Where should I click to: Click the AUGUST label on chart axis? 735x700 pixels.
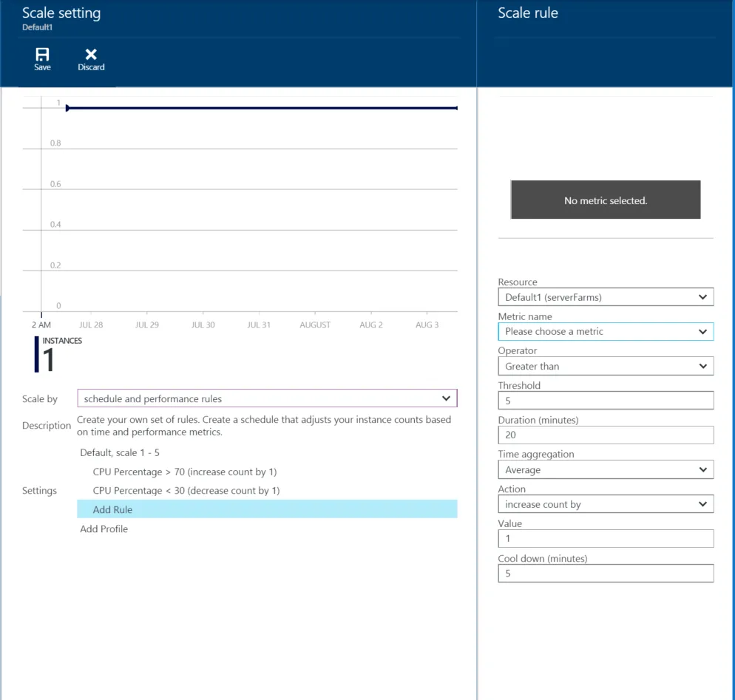(x=315, y=324)
